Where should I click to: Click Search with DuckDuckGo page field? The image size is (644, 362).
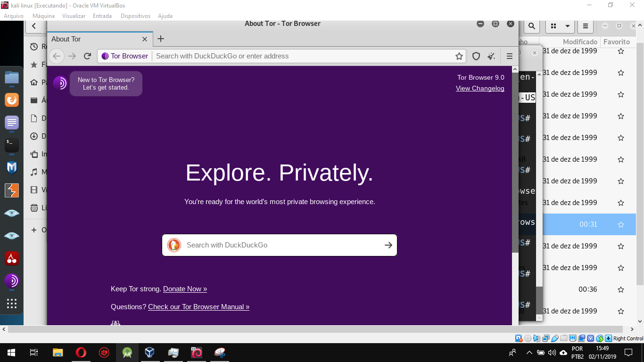pos(280,245)
